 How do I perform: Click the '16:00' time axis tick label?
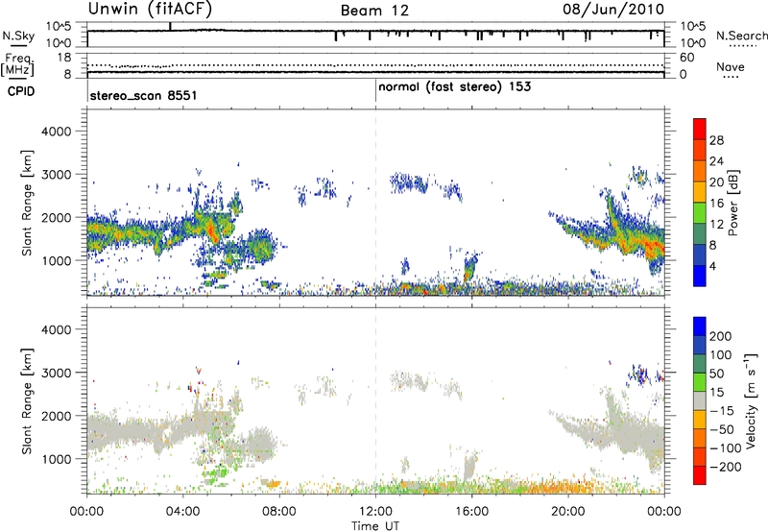point(471,512)
